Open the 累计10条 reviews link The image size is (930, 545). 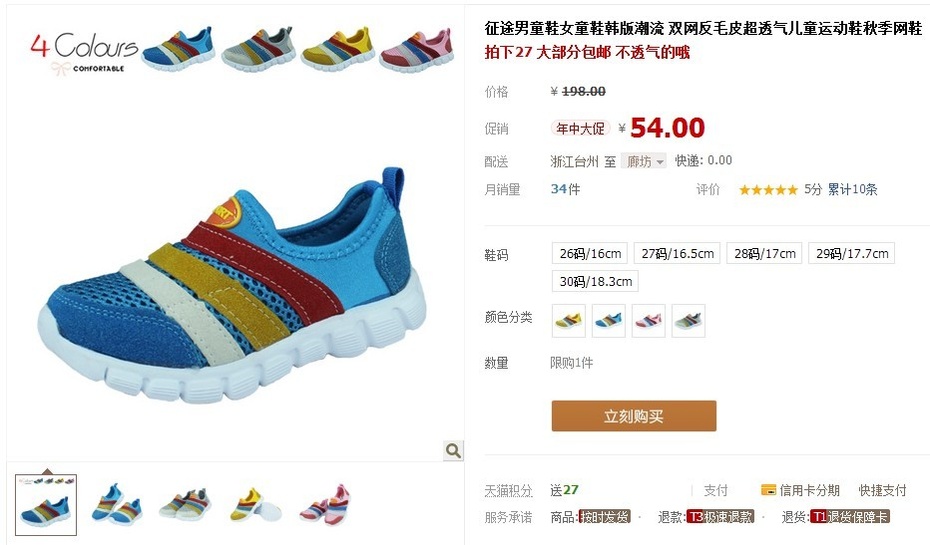pos(852,189)
